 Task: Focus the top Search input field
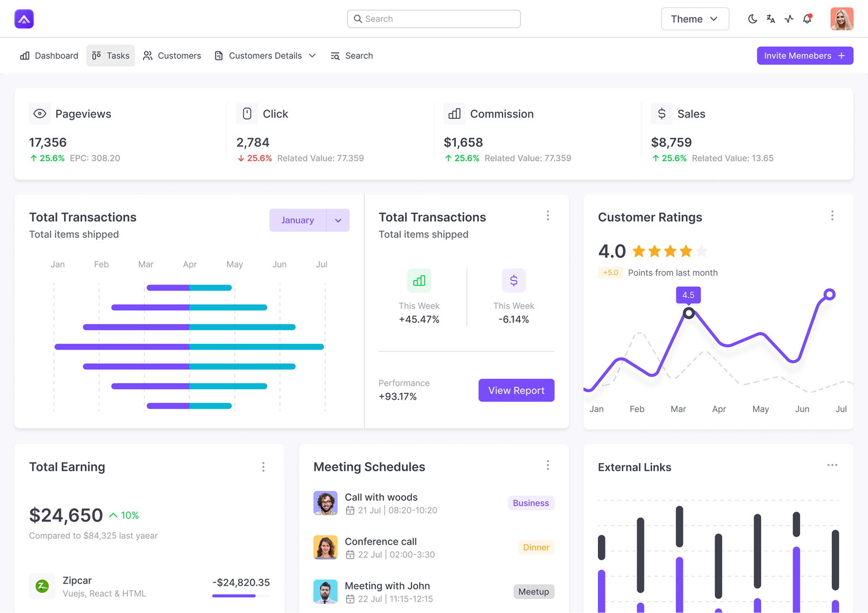tap(433, 19)
